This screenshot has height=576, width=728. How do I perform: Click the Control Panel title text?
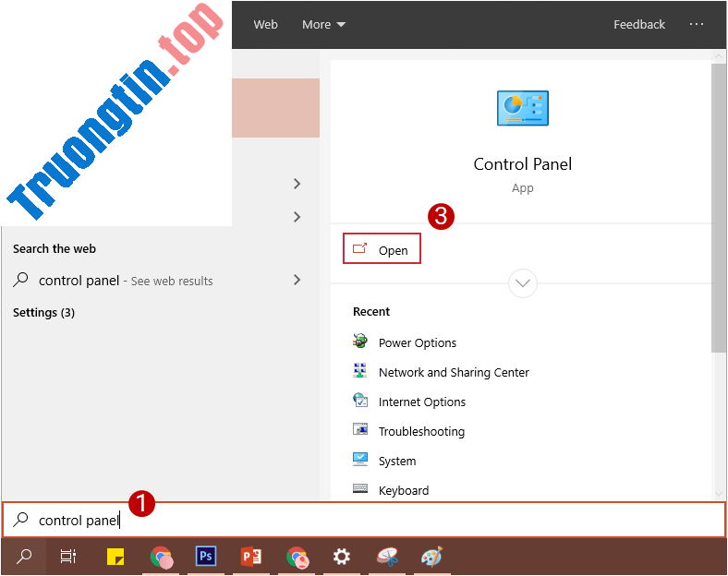pyautogui.click(x=522, y=164)
